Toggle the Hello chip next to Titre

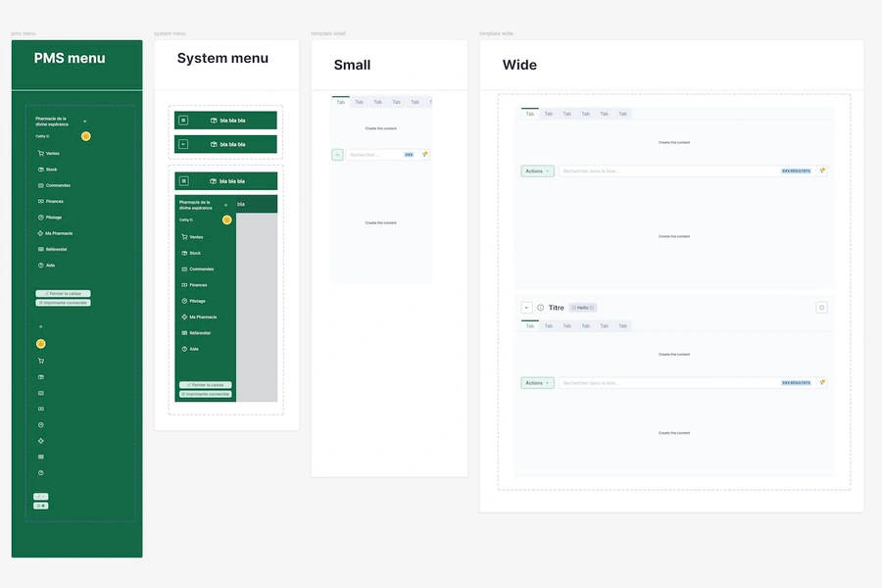pyautogui.click(x=582, y=307)
